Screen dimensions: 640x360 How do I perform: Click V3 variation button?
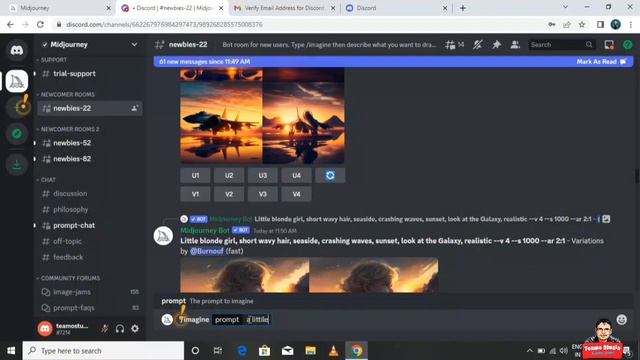click(x=262, y=194)
